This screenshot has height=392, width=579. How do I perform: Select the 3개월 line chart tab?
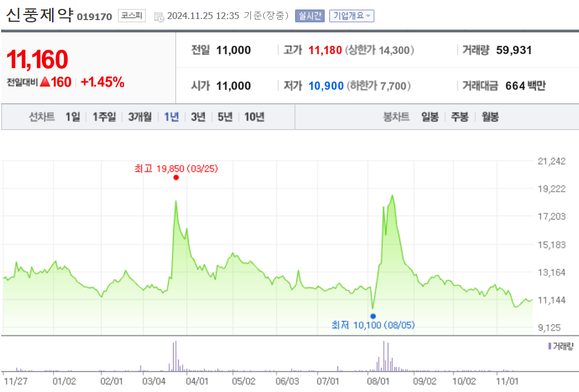tap(140, 117)
